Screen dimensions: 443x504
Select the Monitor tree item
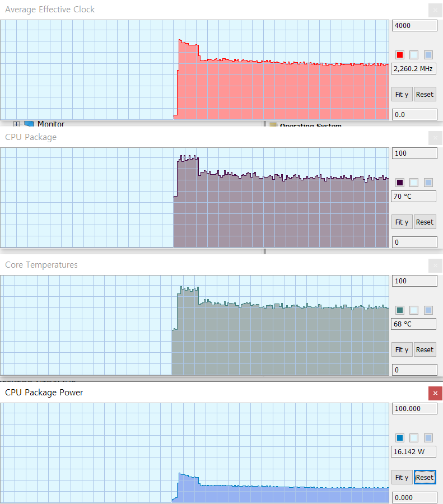tap(51, 124)
